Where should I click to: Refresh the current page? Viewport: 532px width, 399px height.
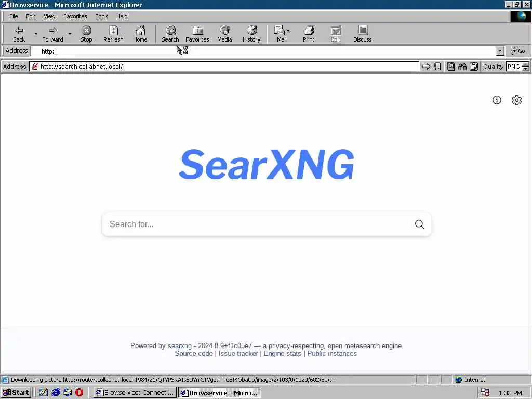pos(113,34)
